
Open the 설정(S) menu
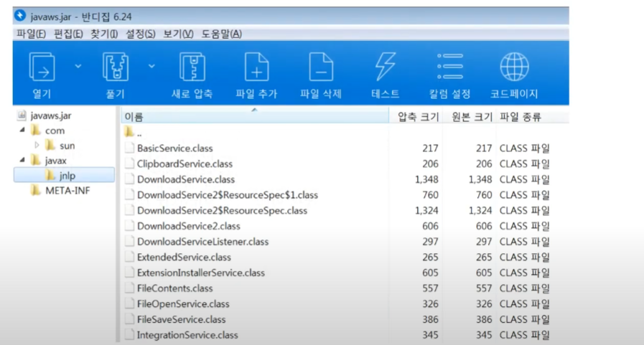pyautogui.click(x=141, y=34)
